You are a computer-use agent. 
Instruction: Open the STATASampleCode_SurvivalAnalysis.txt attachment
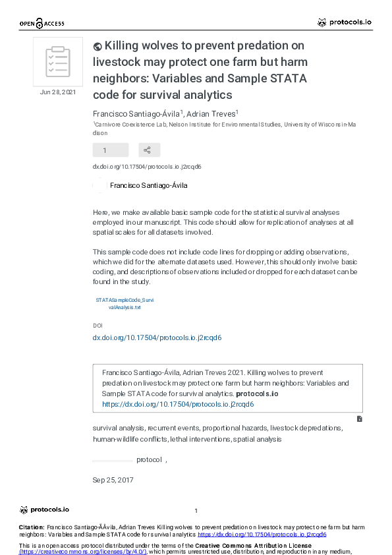(x=125, y=304)
